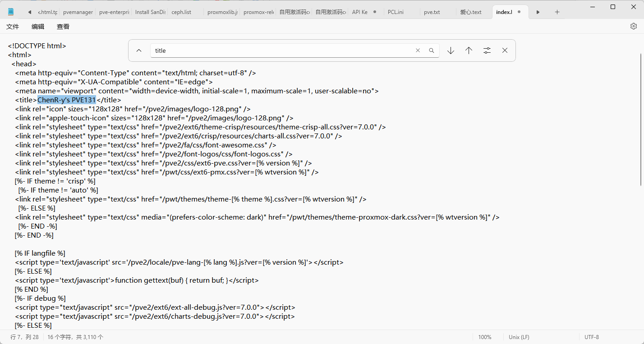644x344 pixels.
Task: Switch to the pve-enterpris tab
Action: 114,12
